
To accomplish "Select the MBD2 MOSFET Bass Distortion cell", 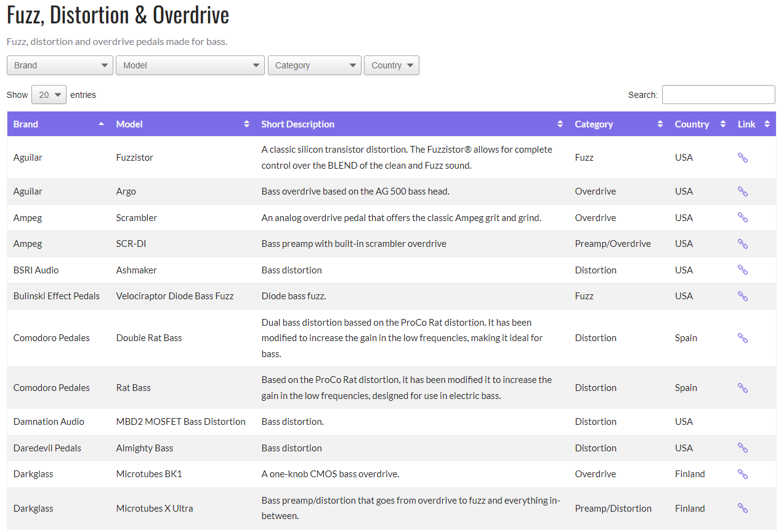I will [181, 422].
